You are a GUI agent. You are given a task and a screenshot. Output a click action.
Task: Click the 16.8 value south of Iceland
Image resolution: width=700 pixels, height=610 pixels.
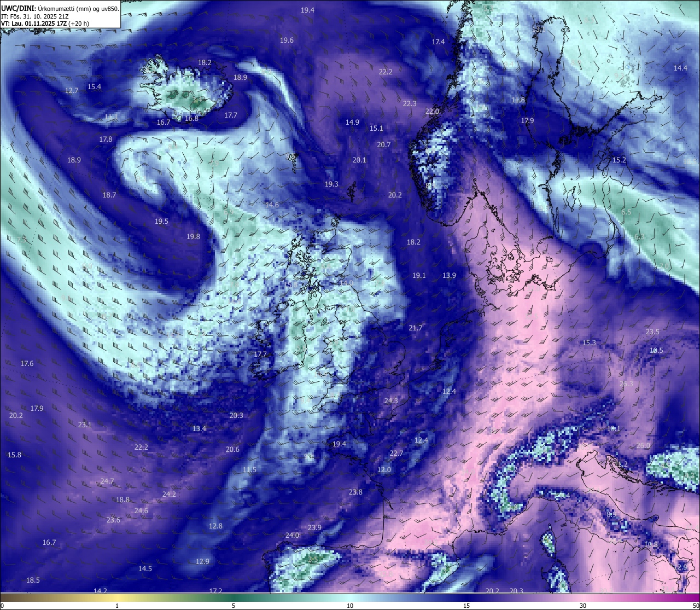coord(191,118)
